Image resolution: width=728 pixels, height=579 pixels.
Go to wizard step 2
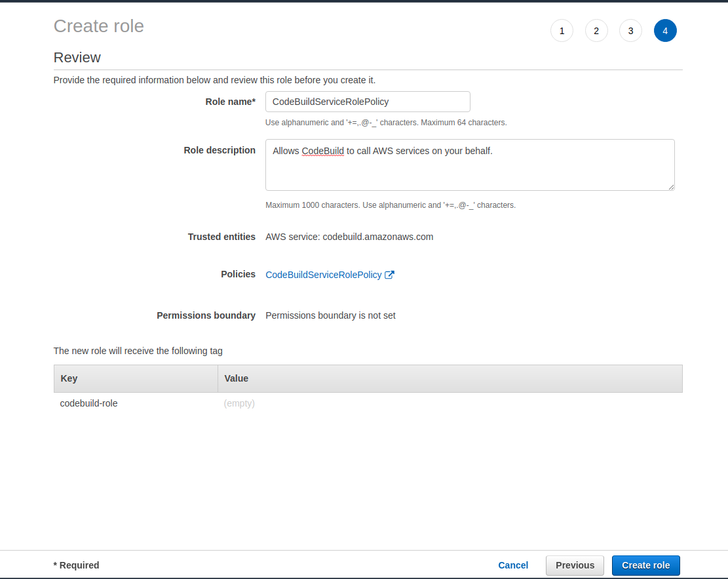(x=596, y=31)
